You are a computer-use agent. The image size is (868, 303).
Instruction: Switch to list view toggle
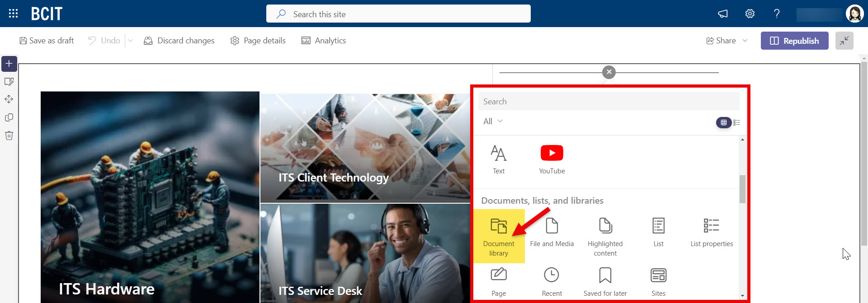click(736, 122)
